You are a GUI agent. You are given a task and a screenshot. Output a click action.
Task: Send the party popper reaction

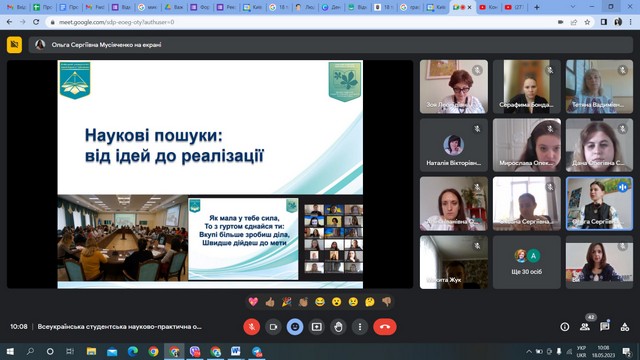pos(287,302)
